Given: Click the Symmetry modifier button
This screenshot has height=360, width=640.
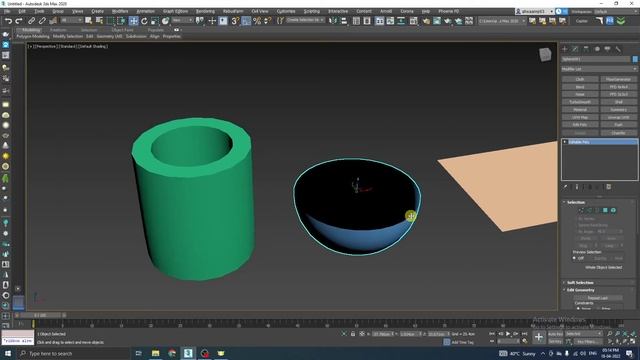Looking at the screenshot, I should [618, 110].
